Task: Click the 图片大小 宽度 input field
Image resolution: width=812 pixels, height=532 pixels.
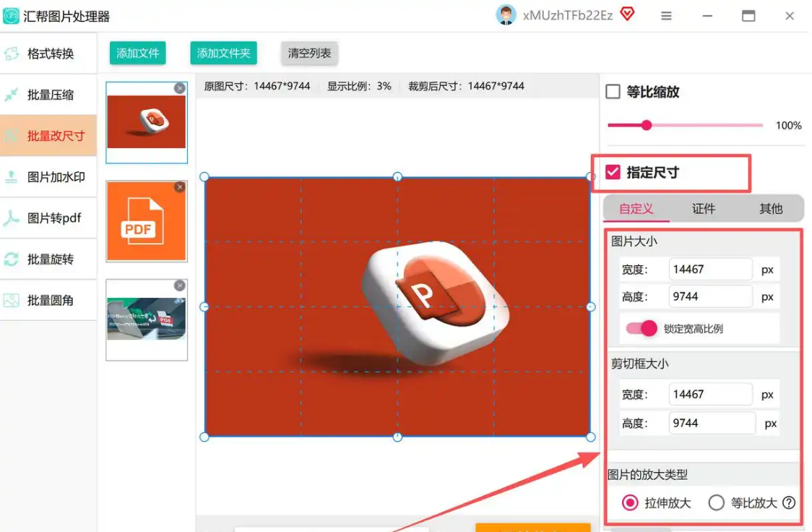Action: click(x=711, y=270)
